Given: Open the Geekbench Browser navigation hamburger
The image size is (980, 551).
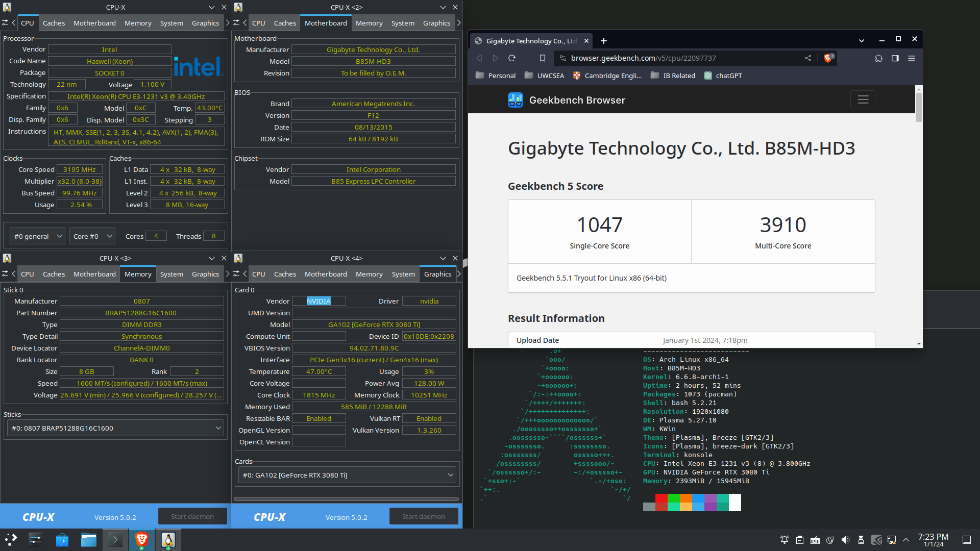Looking at the screenshot, I should click(863, 99).
